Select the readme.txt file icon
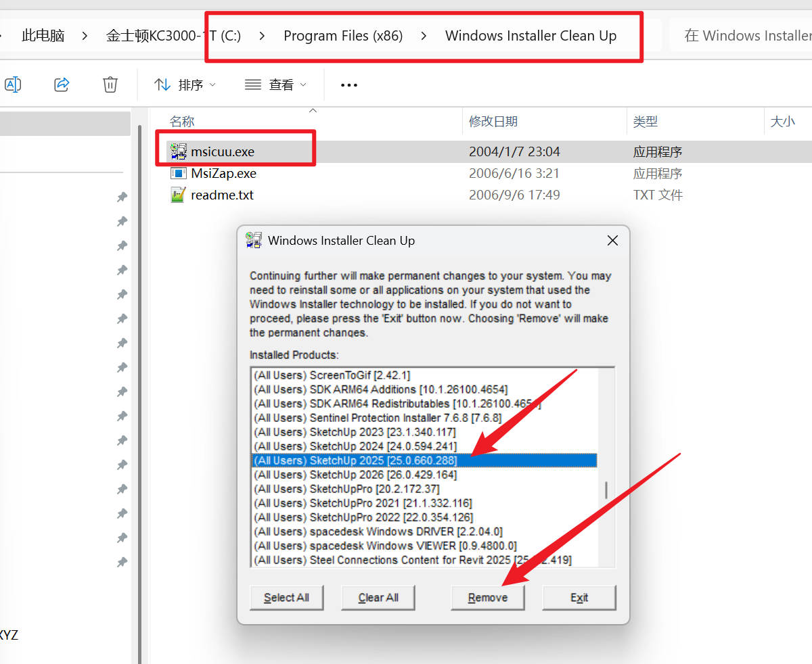 click(179, 195)
